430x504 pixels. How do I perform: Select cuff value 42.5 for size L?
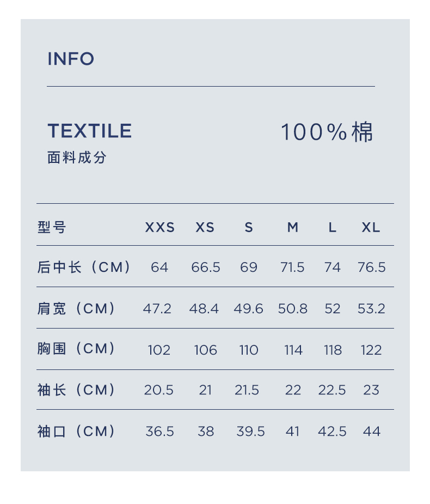coord(332,432)
